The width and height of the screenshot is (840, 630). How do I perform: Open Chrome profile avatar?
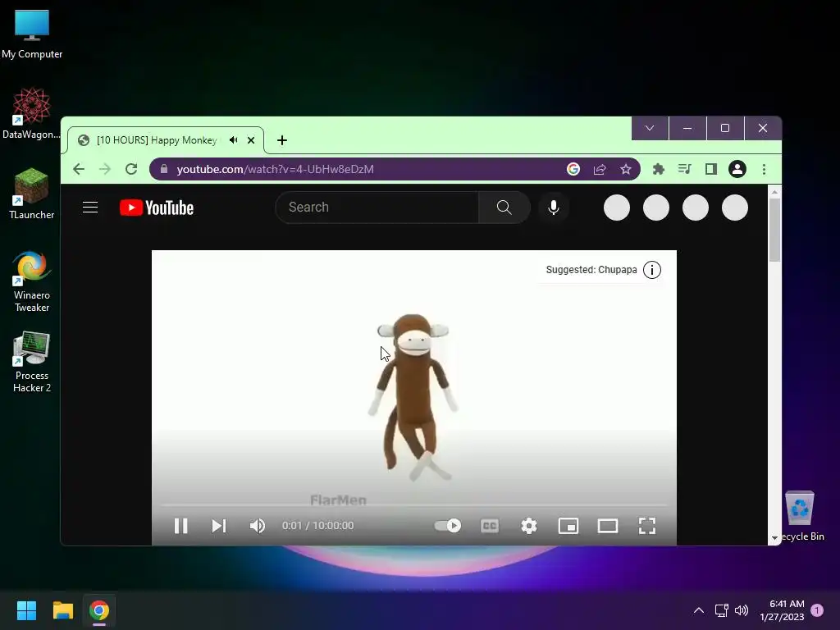pyautogui.click(x=737, y=169)
